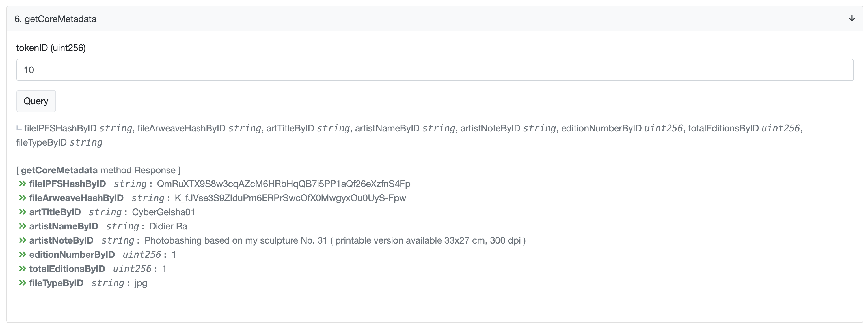Click the green chevron beside editionNumberByID
The image size is (868, 328).
[23, 254]
